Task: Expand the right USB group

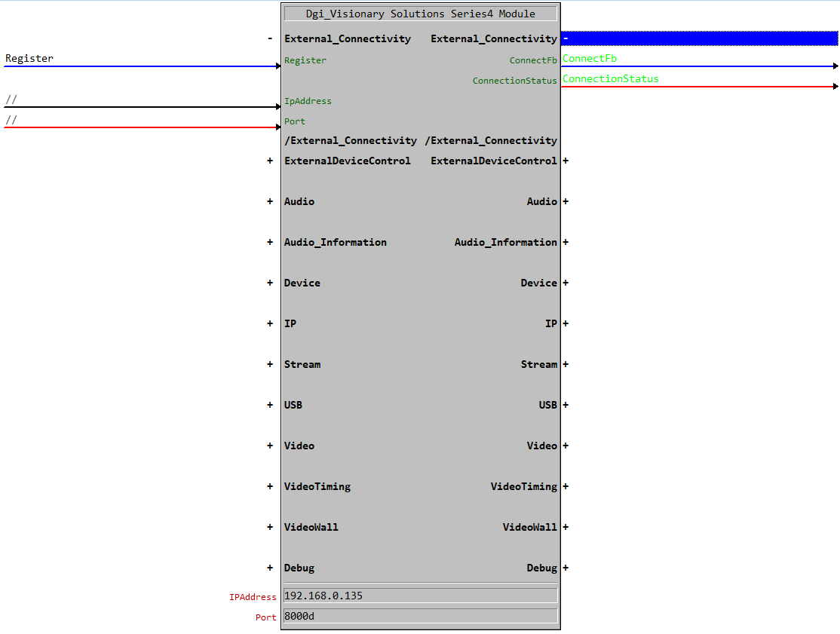Action: click(x=566, y=405)
